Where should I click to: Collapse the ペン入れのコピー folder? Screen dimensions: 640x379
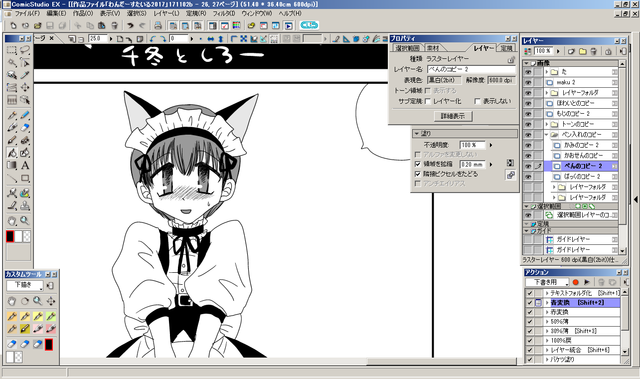pyautogui.click(x=547, y=135)
